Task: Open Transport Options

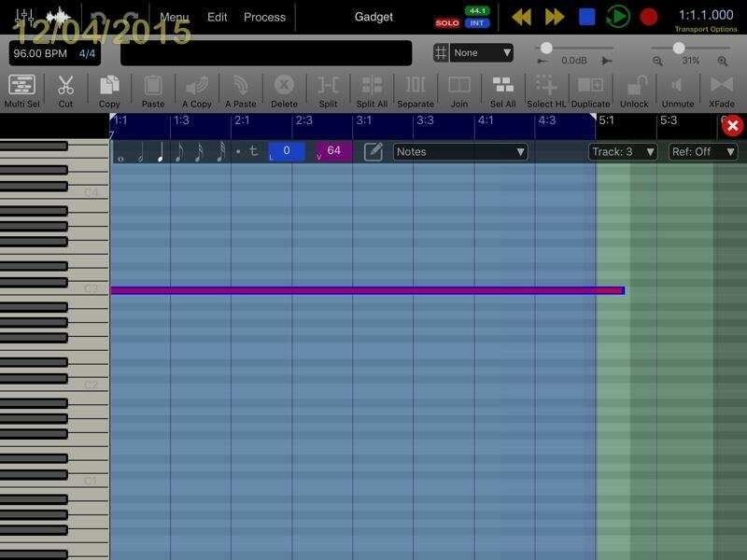Action: 706,29
